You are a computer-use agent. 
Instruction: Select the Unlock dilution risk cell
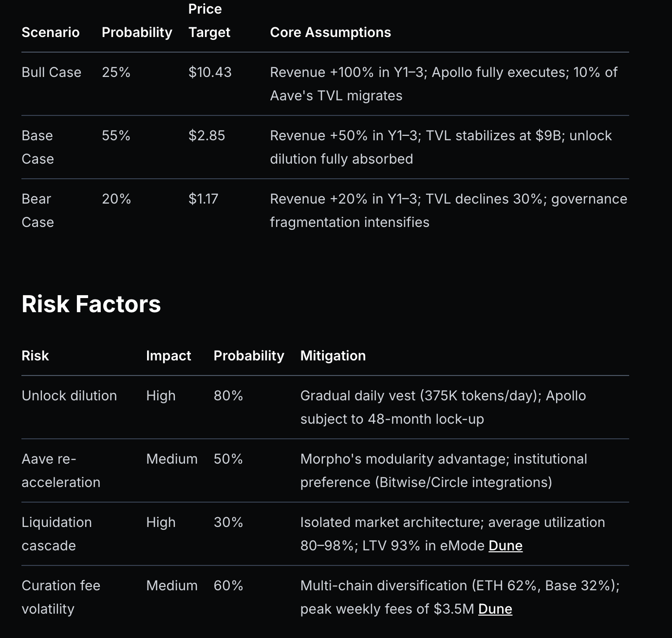(69, 395)
